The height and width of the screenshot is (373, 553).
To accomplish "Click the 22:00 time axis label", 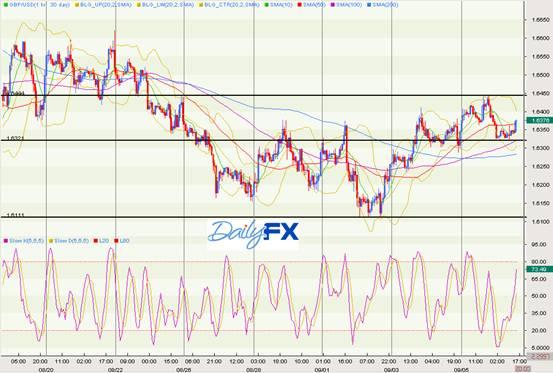I will (389, 361).
